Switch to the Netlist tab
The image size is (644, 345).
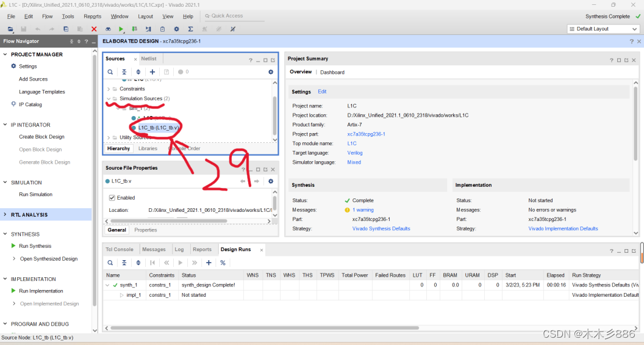(x=149, y=59)
